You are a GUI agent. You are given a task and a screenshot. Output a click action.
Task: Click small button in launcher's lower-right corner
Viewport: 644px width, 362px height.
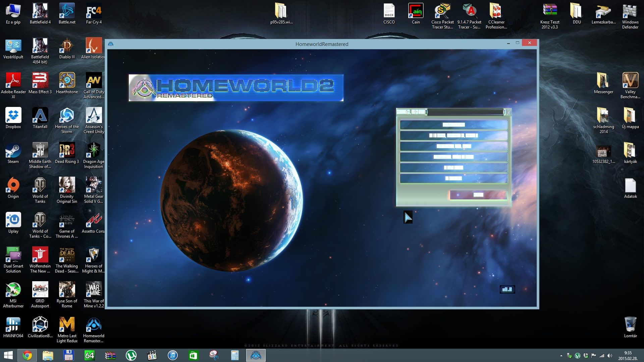pos(507,289)
